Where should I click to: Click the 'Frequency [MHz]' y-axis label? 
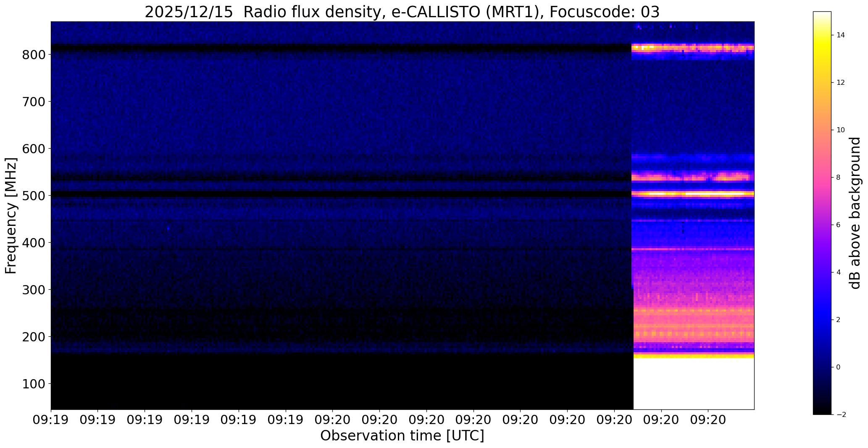point(11,215)
